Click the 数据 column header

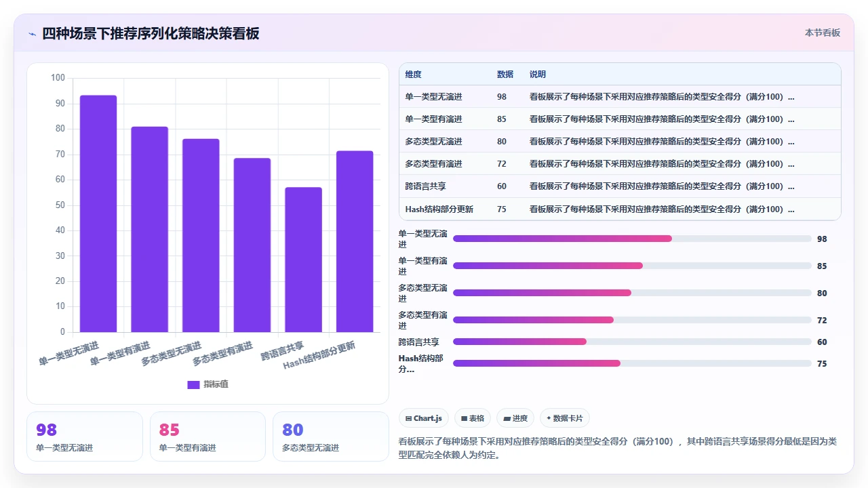[505, 75]
